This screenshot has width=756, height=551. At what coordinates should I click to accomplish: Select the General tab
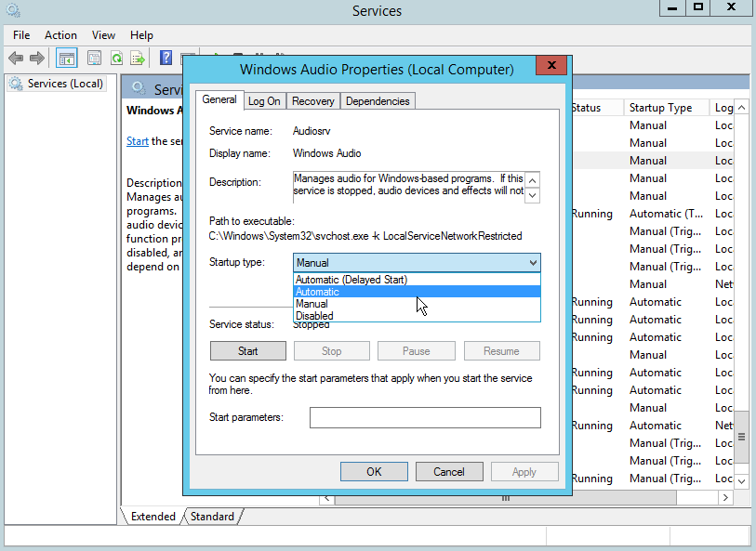pos(219,99)
